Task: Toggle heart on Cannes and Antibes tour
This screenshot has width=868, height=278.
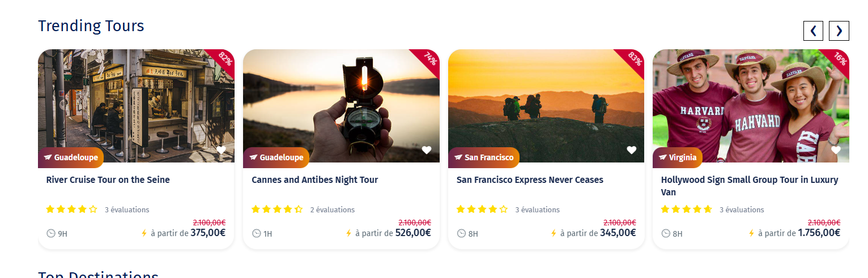Action: pos(426,150)
